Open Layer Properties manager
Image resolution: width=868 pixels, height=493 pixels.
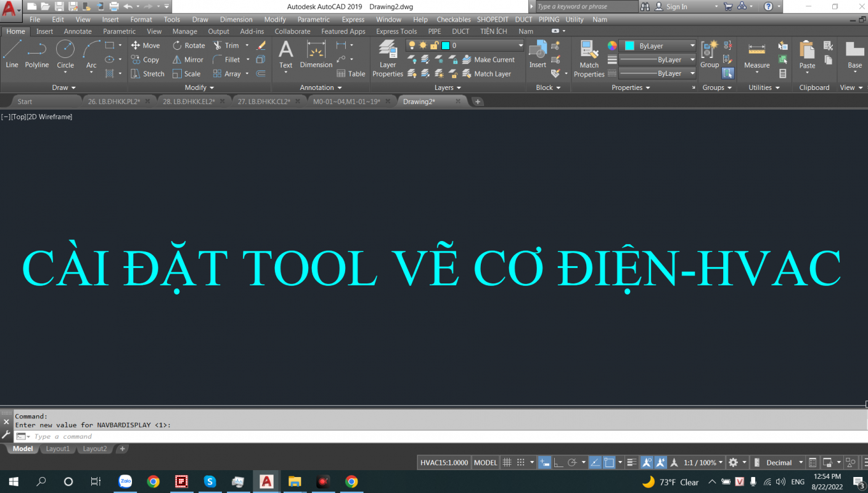388,59
